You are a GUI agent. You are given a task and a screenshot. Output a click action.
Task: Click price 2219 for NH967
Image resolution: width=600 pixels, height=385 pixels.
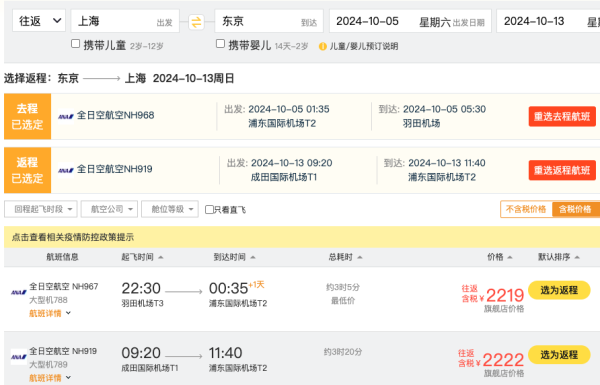(505, 295)
